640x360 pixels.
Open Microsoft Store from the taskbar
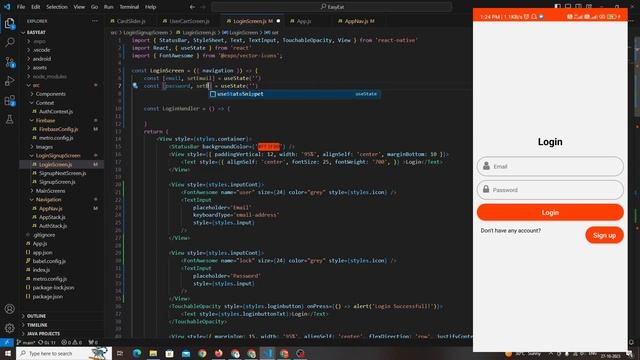[169, 353]
